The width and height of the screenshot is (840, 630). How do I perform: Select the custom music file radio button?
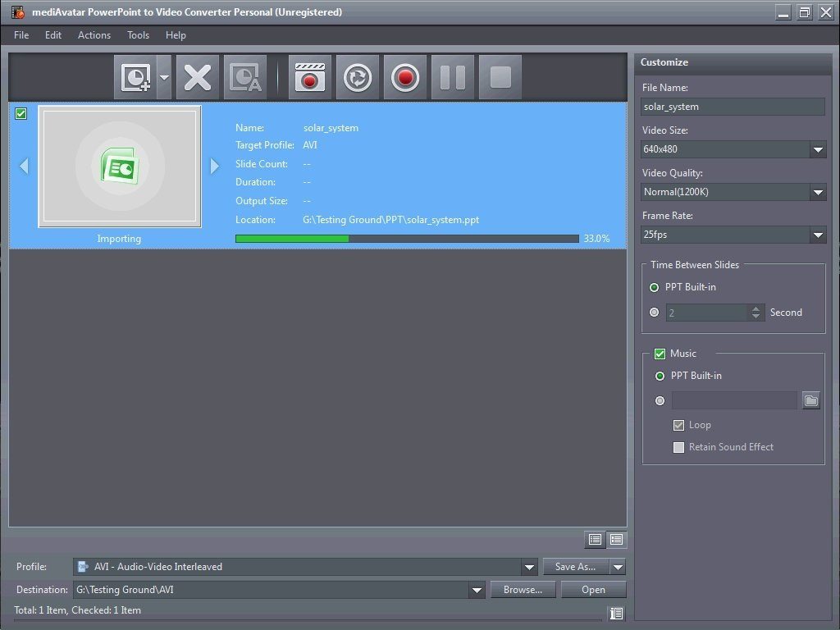coord(660,400)
